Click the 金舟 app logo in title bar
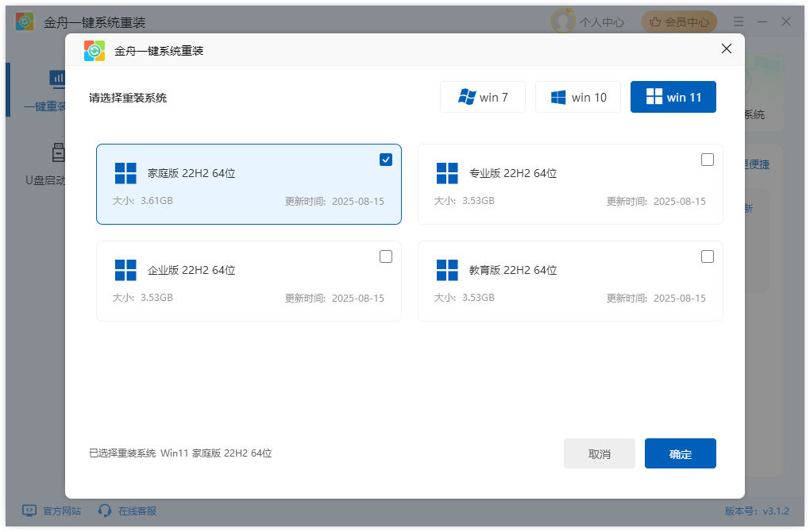810x532 pixels. tap(25, 21)
